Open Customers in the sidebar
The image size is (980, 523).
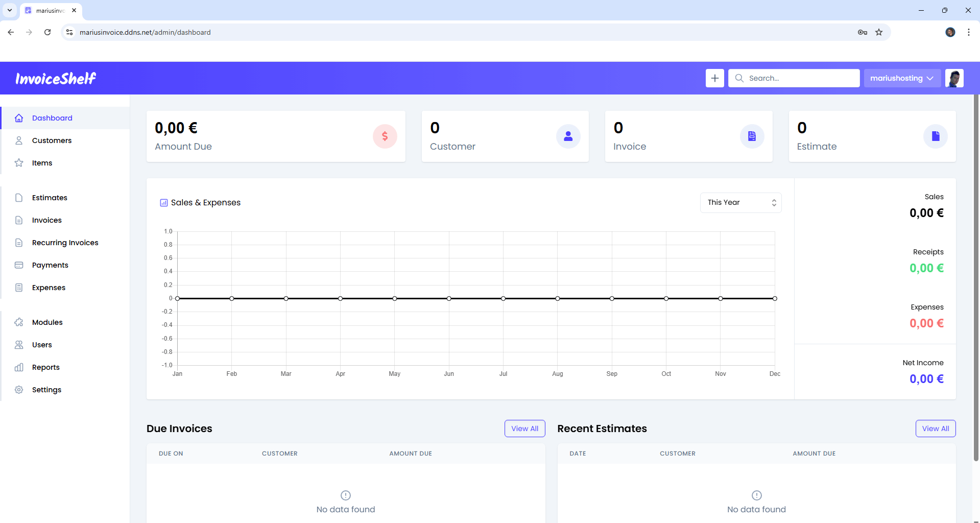coord(52,140)
